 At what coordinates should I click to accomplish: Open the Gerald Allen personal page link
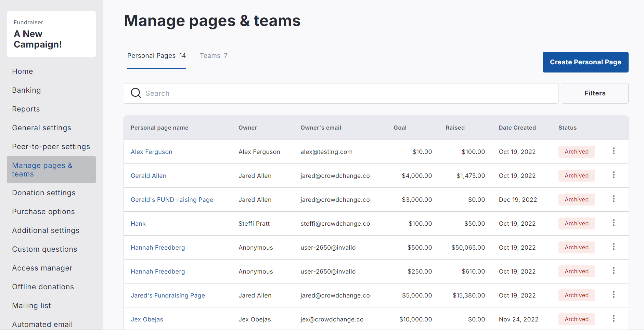click(149, 176)
